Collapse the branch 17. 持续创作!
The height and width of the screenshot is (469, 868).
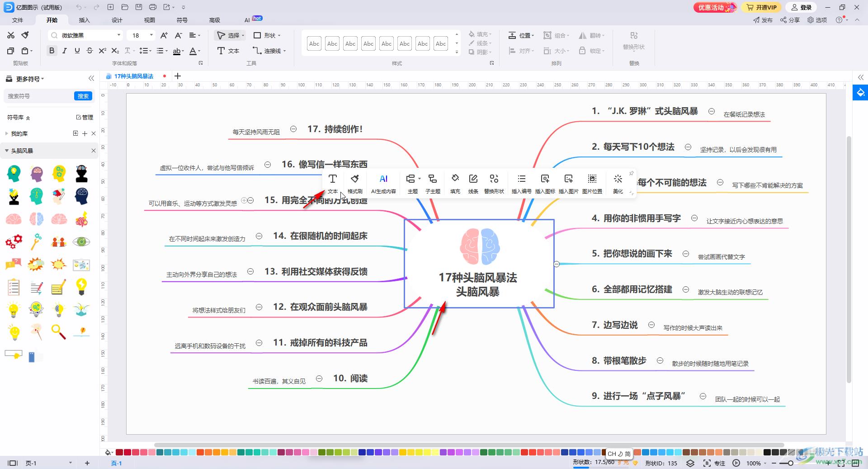coord(293,129)
